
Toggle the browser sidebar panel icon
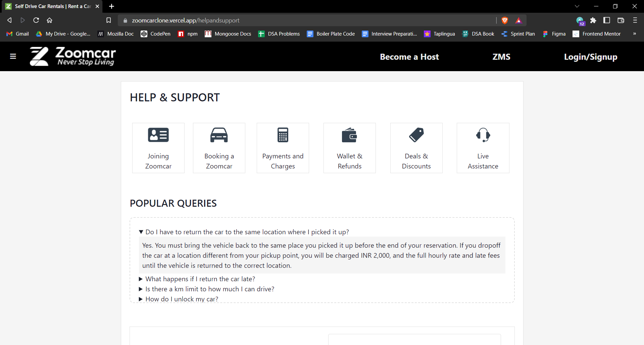(x=606, y=20)
